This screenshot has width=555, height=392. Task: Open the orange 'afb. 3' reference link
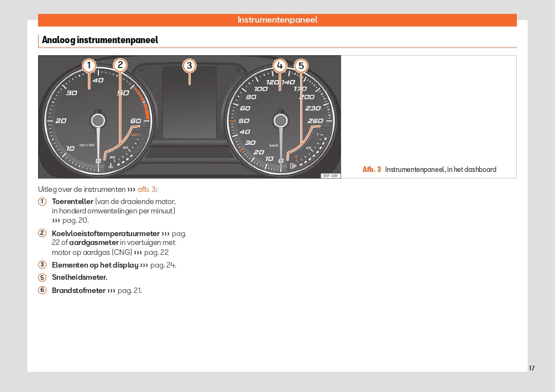pyautogui.click(x=146, y=189)
